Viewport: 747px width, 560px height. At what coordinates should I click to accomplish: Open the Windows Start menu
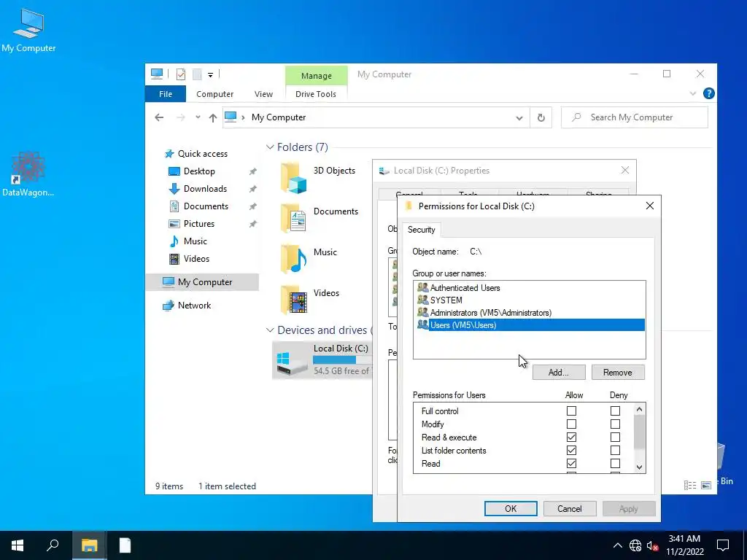tap(18, 545)
